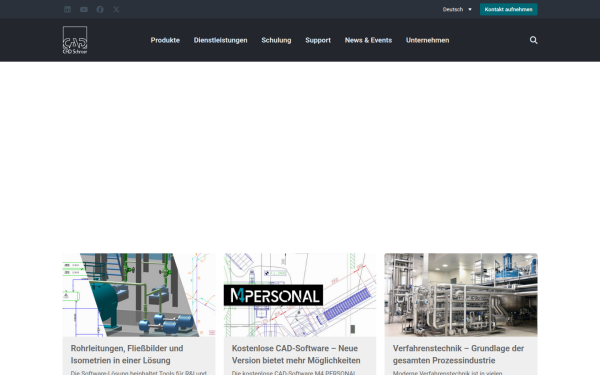The image size is (600, 375).
Task: Open the YouTube social icon
Action: (84, 10)
